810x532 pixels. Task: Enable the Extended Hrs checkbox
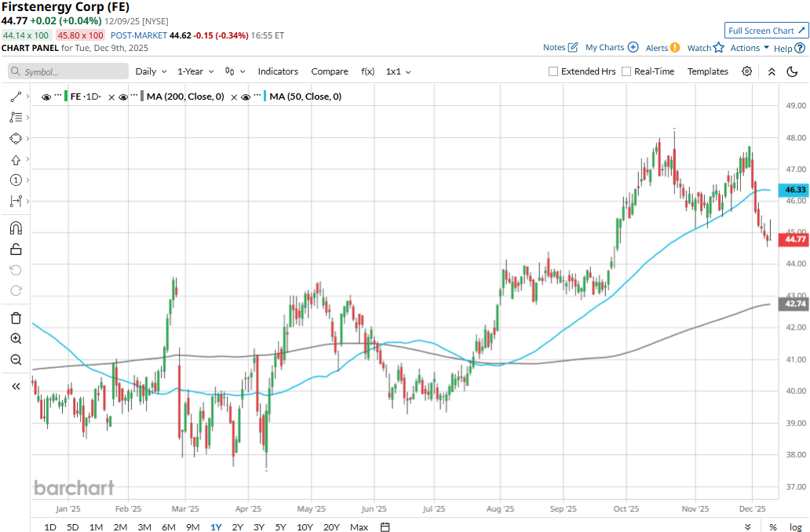[x=553, y=71]
